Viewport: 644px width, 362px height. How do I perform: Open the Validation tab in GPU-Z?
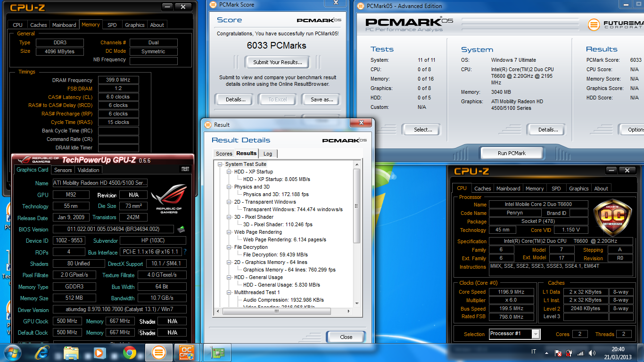89,170
